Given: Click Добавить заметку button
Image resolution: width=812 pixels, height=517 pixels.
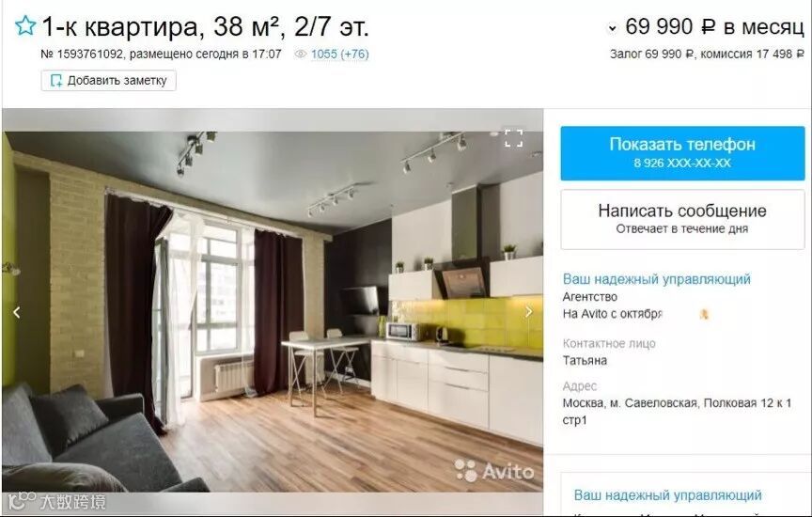Looking at the screenshot, I should pos(109,81).
